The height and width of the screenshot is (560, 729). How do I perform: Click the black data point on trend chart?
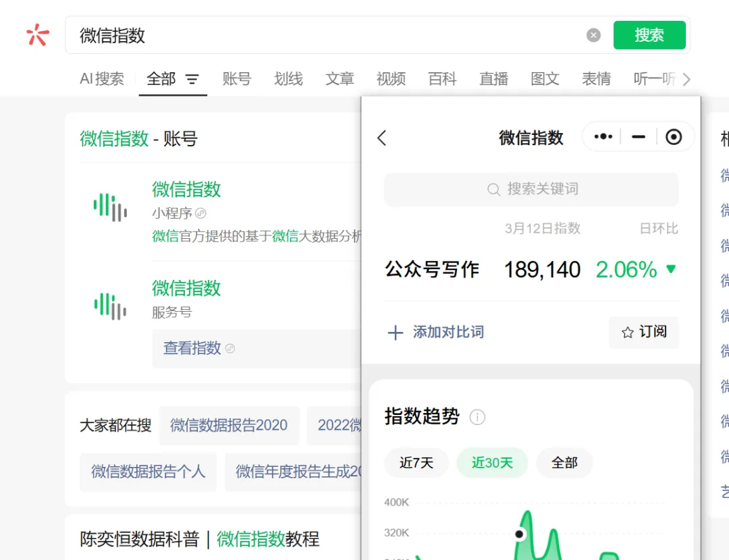519,534
